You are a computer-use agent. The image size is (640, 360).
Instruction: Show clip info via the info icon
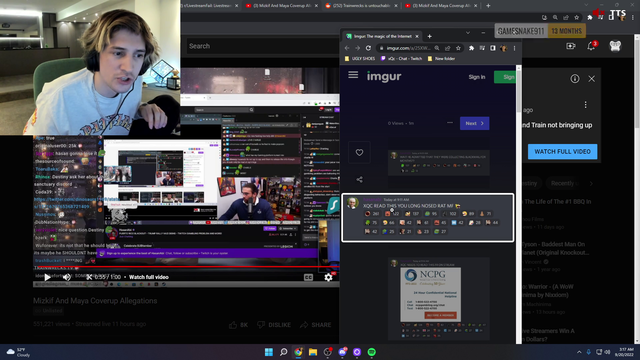(x=575, y=79)
